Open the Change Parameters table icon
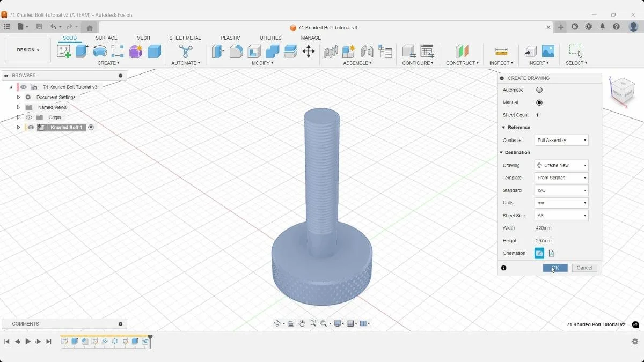Viewport: 644px width, 362px height. (x=427, y=51)
